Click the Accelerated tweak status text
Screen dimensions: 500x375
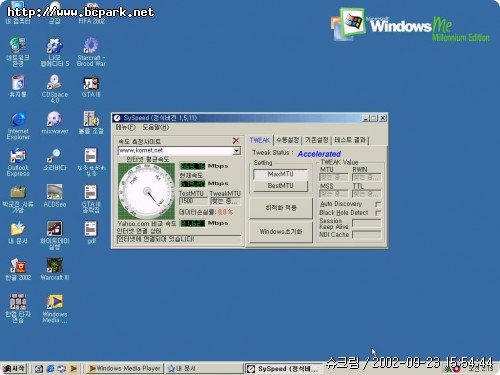click(x=319, y=154)
